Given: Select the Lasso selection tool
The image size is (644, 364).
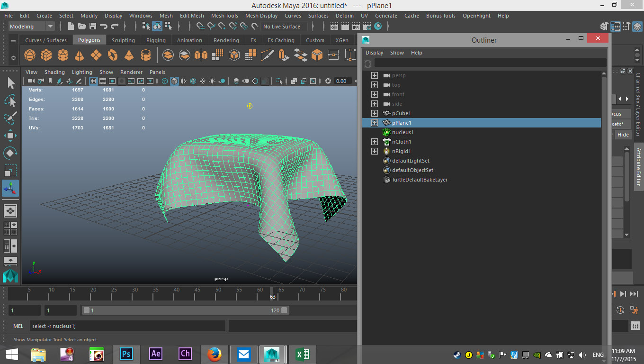Looking at the screenshot, I should (10, 100).
